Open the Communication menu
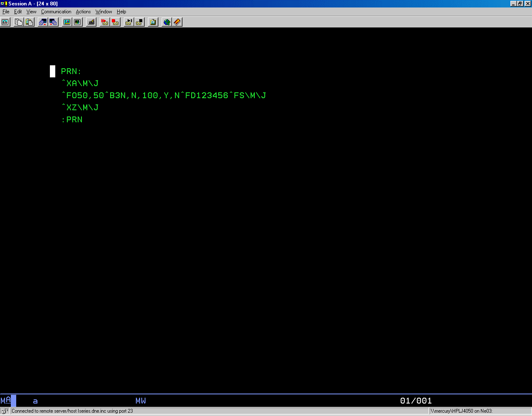The height and width of the screenshot is (416, 532). point(56,12)
